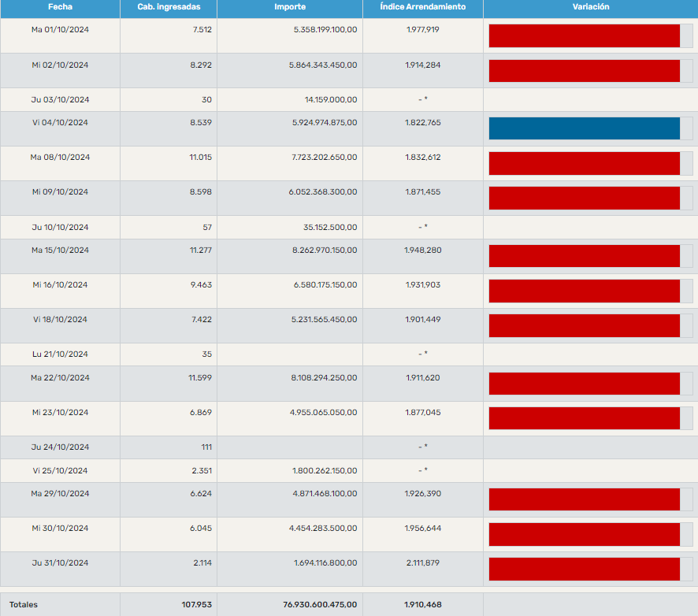Screen dimensions: 698x616
Task: Click the red variation bar for 01/10/2024
Action: tap(585, 35)
